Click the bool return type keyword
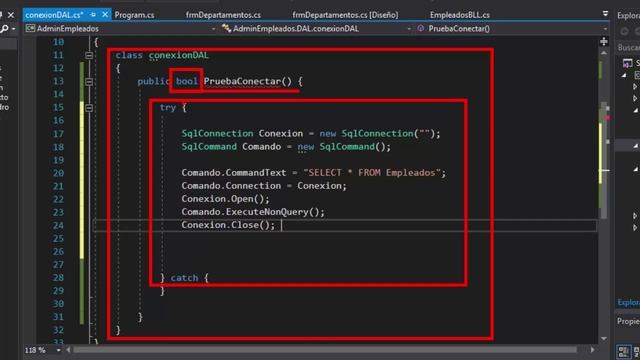 (187, 81)
